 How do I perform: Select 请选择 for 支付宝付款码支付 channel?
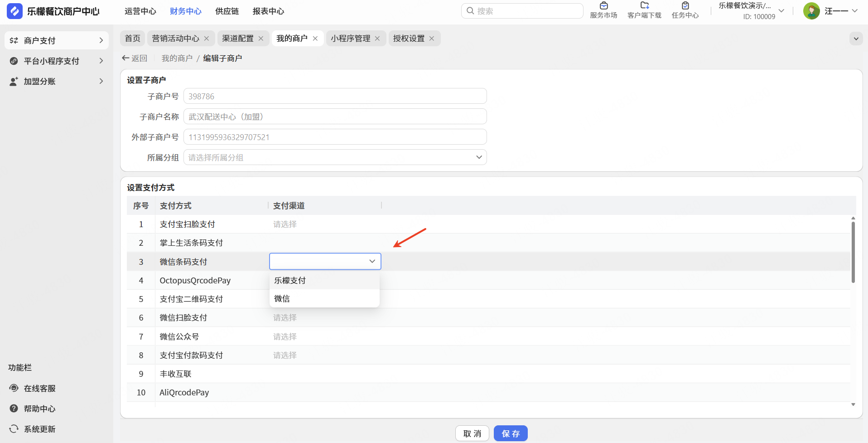click(285, 355)
